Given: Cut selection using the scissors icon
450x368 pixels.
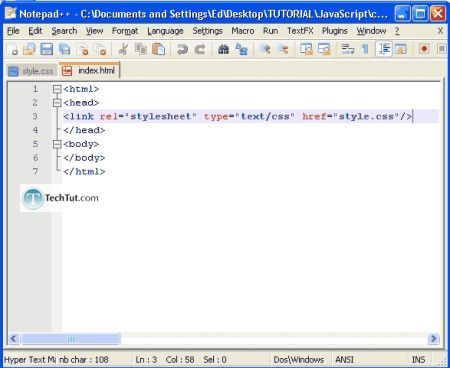Looking at the screenshot, I should point(123,49).
